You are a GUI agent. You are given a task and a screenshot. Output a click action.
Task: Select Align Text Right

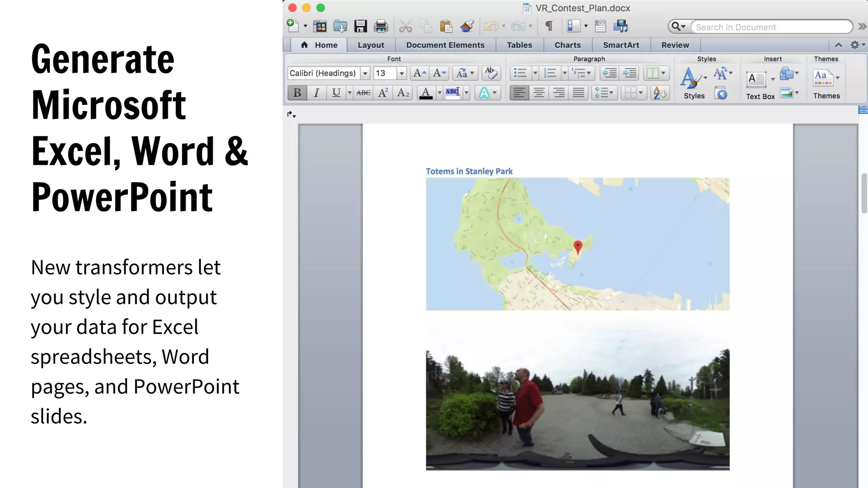[559, 93]
